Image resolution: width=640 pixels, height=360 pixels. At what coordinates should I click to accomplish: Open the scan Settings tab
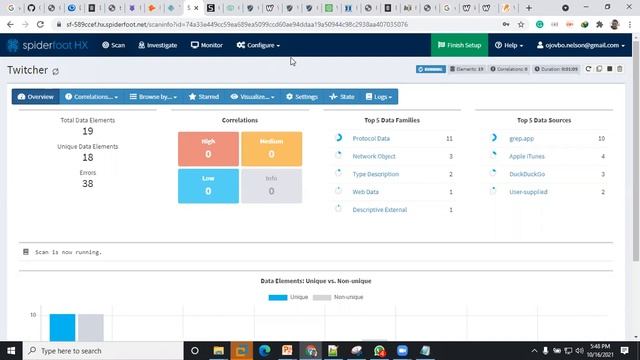coord(302,97)
